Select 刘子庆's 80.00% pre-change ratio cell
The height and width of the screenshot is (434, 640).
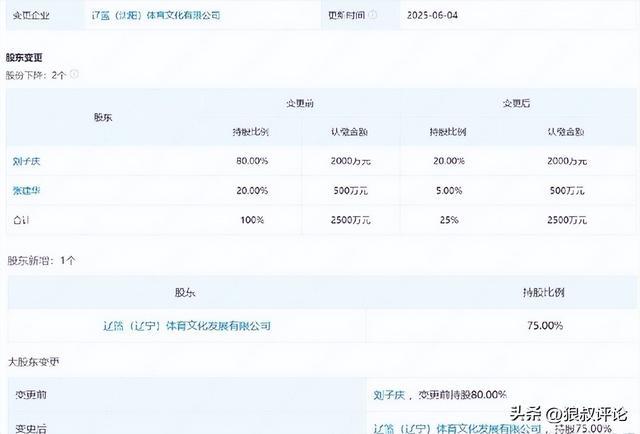(x=252, y=161)
